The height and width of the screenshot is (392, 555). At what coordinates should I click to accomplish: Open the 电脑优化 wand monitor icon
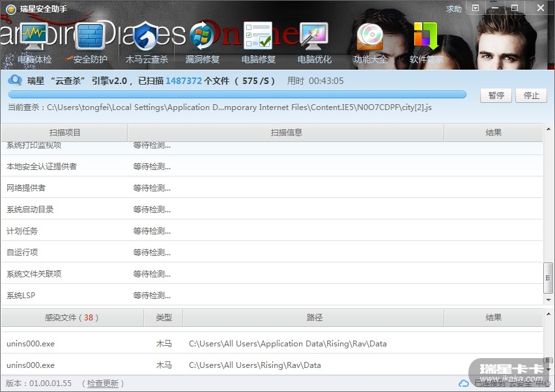point(315,36)
